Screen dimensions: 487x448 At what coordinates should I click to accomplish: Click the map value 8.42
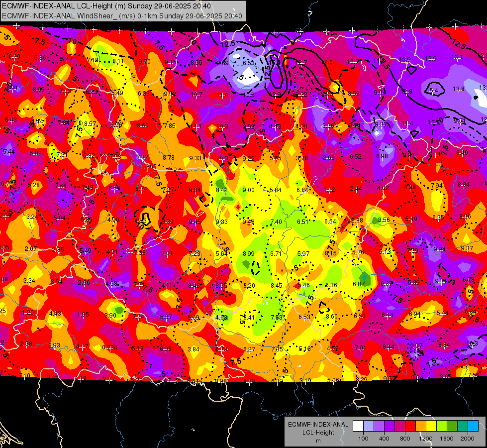(x=222, y=190)
